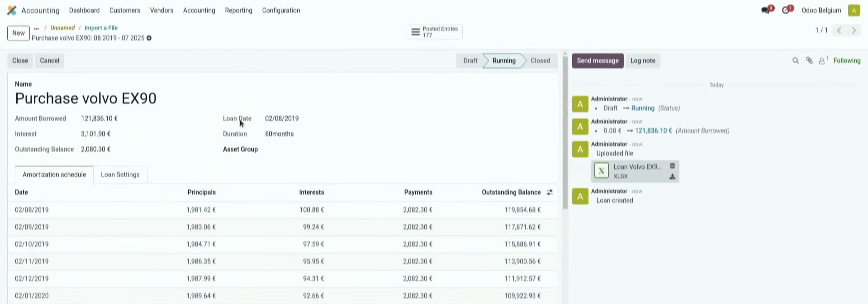Delete the Loan Volvo attachment trash icon
Screen dimensions: 868x304
tap(672, 166)
